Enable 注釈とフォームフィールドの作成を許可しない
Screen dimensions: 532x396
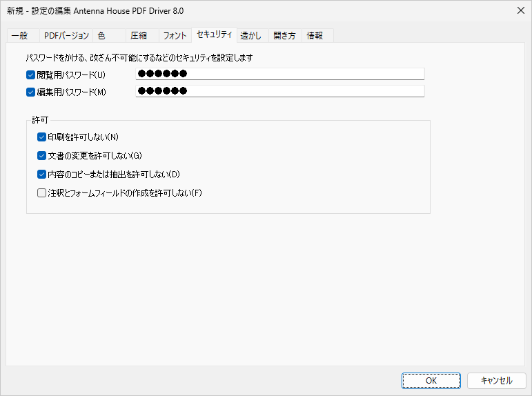(41, 192)
